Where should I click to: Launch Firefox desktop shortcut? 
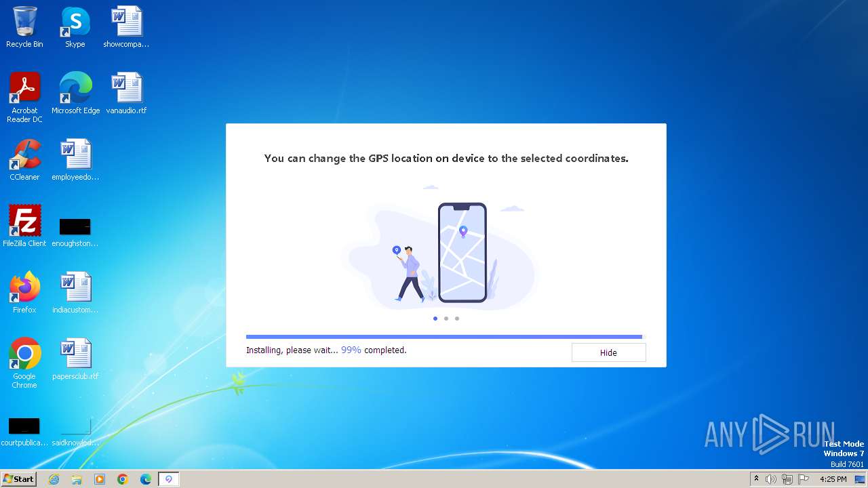click(x=24, y=292)
